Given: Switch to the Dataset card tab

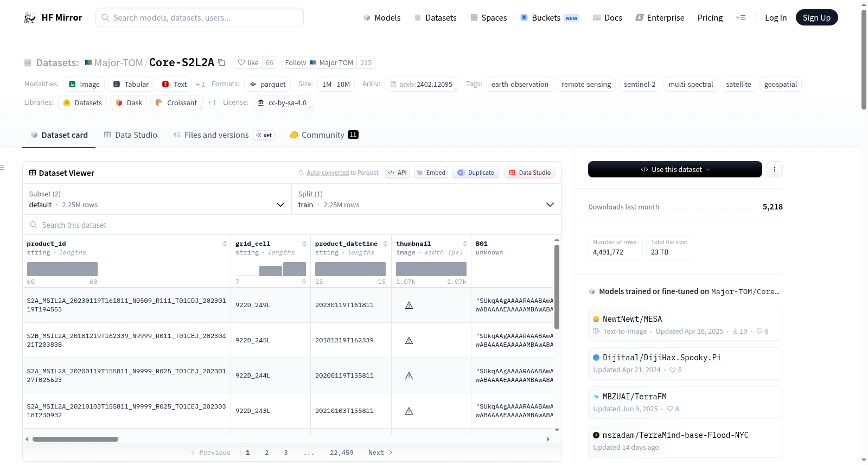Looking at the screenshot, I should click(x=59, y=135).
